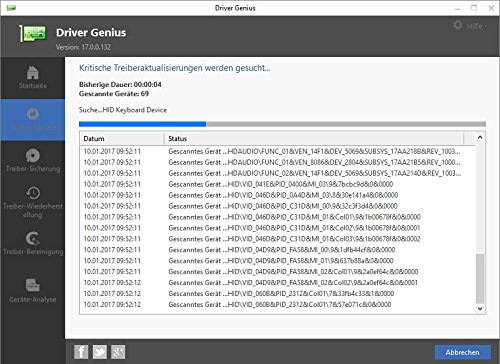This screenshot has height=364, width=500.
Task: Sort log by Status column header
Action: pyautogui.click(x=313, y=139)
